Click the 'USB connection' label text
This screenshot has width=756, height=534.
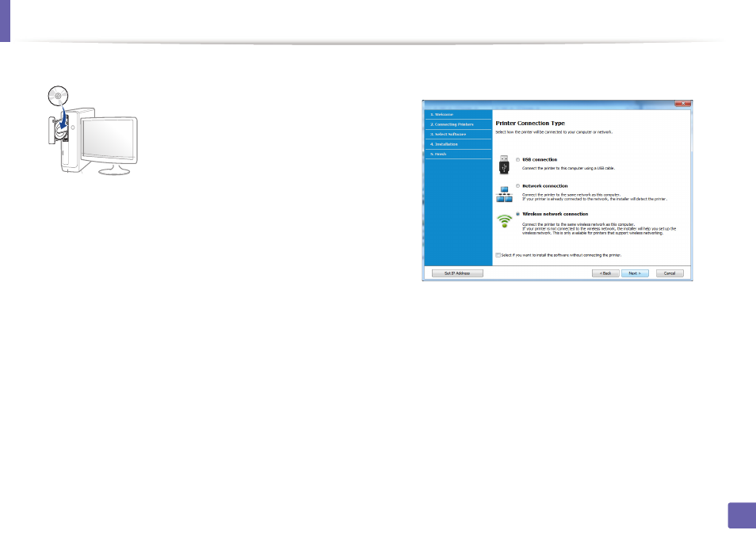pos(540,159)
